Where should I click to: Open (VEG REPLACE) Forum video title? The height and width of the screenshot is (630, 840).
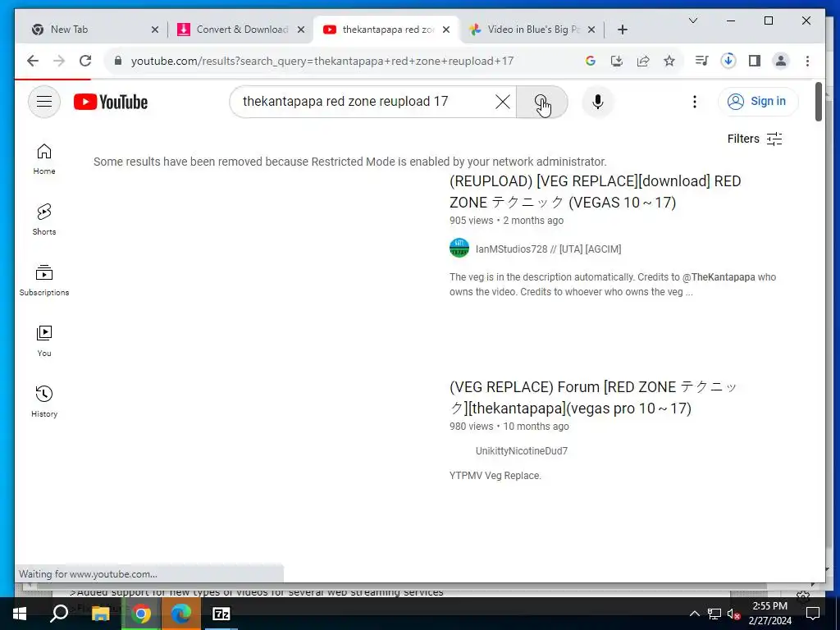click(594, 398)
